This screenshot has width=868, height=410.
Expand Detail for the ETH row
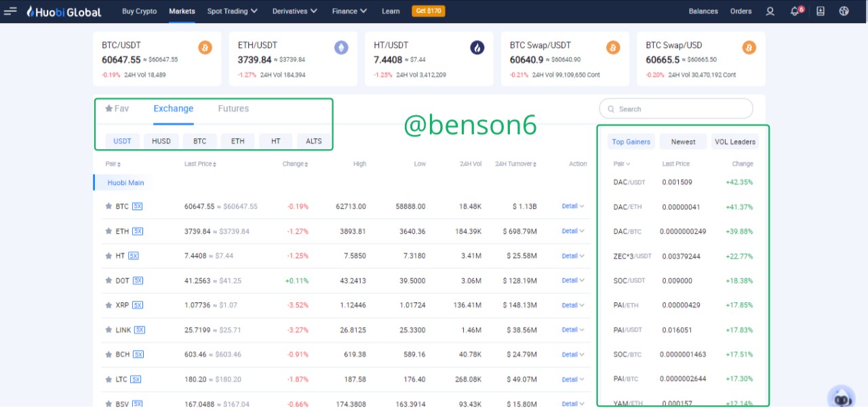tap(573, 231)
